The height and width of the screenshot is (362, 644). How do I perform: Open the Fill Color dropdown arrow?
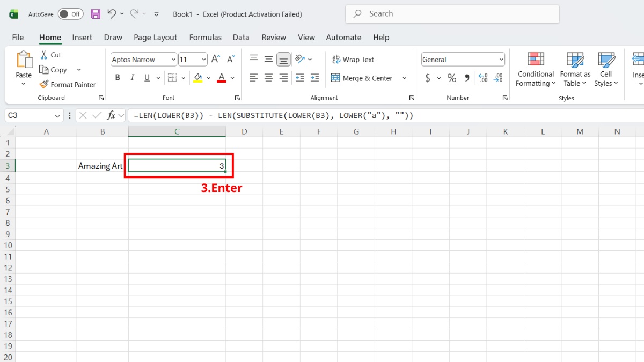click(x=209, y=78)
